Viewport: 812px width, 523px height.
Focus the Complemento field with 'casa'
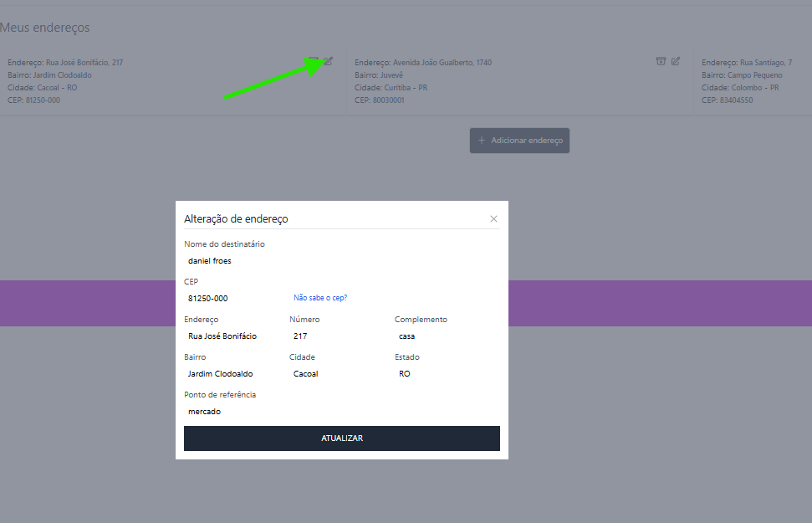[x=447, y=336]
